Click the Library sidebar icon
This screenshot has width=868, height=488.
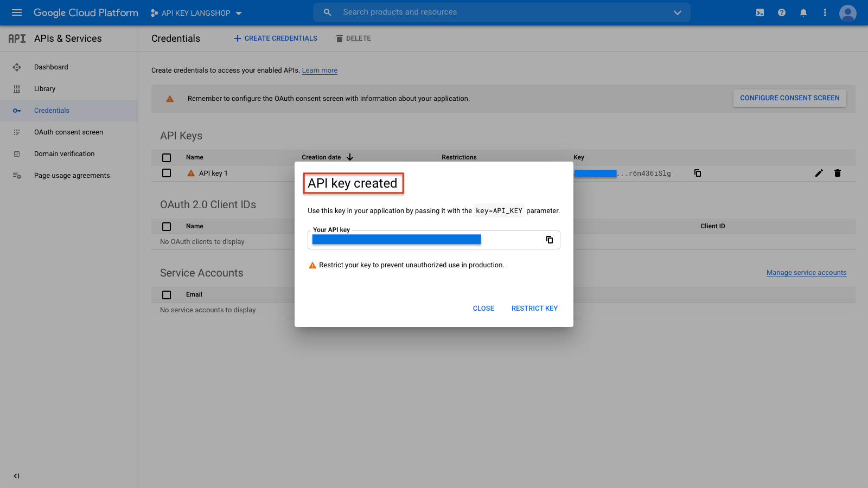tap(17, 89)
